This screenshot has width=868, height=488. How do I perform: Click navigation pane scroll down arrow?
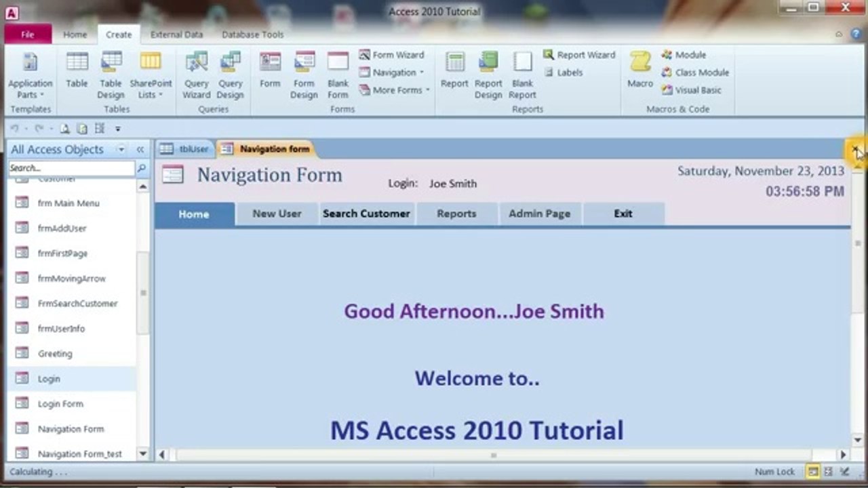(142, 454)
